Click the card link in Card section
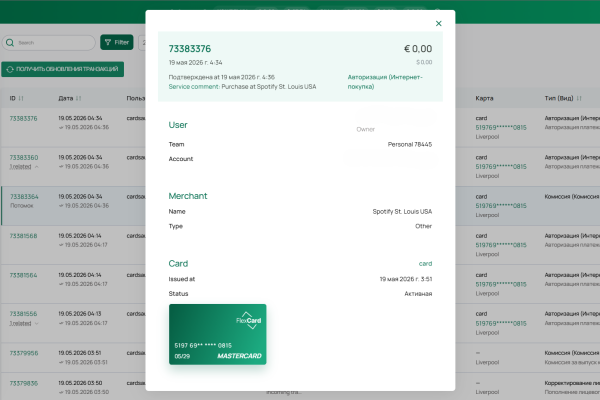This screenshot has height=400, width=600. coord(425,264)
